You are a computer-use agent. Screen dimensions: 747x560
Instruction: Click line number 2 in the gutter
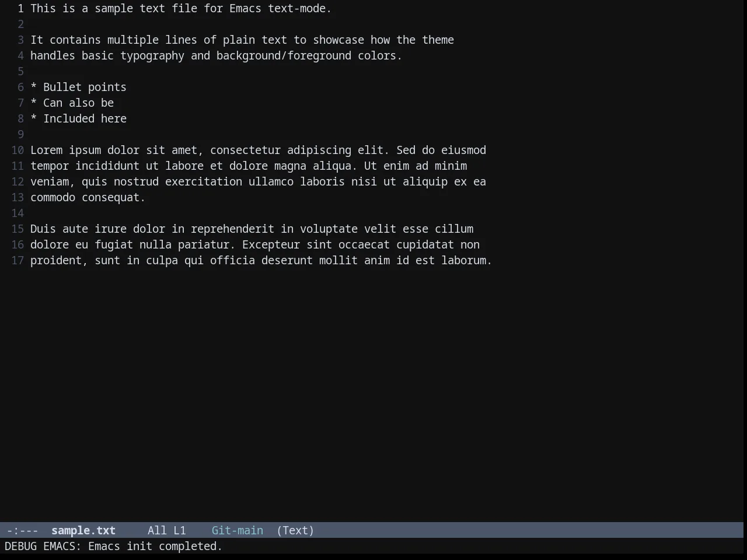[x=20, y=24]
